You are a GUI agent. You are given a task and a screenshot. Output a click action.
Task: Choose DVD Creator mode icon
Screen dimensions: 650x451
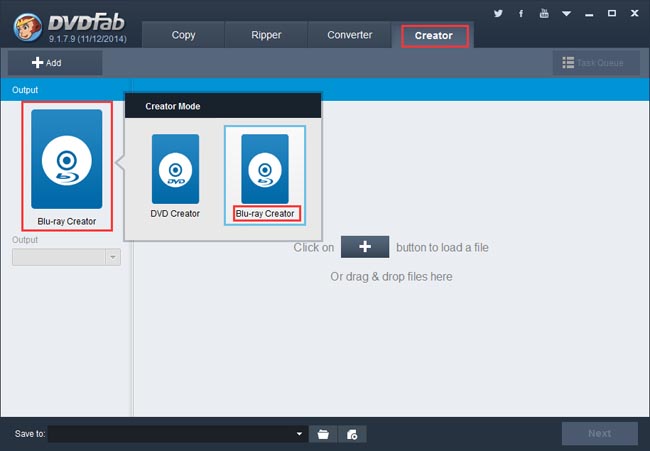[x=175, y=169]
